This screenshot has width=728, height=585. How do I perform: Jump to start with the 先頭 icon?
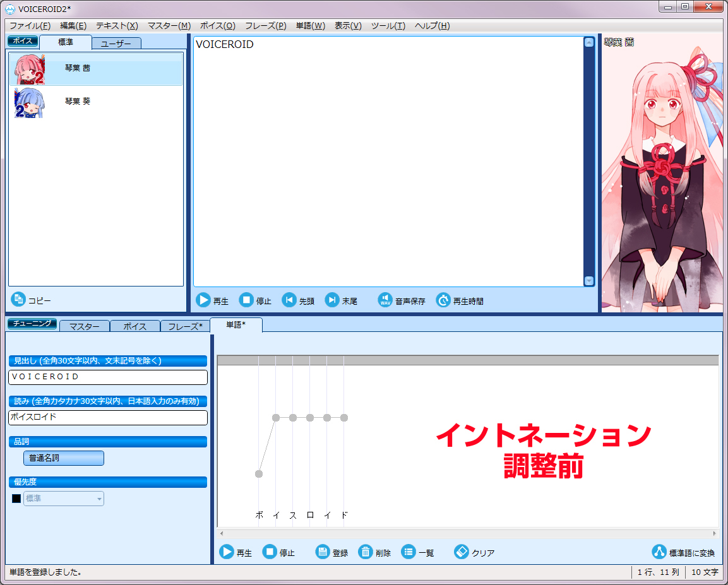pyautogui.click(x=289, y=300)
